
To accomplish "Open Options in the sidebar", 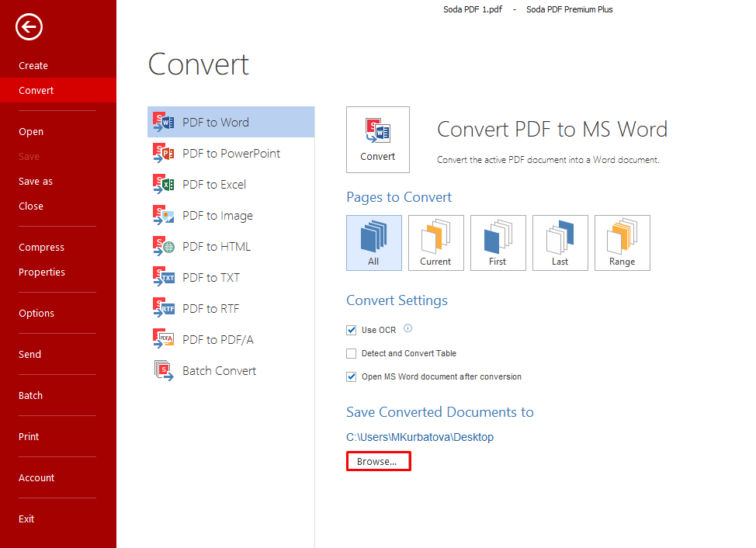I will (36, 314).
